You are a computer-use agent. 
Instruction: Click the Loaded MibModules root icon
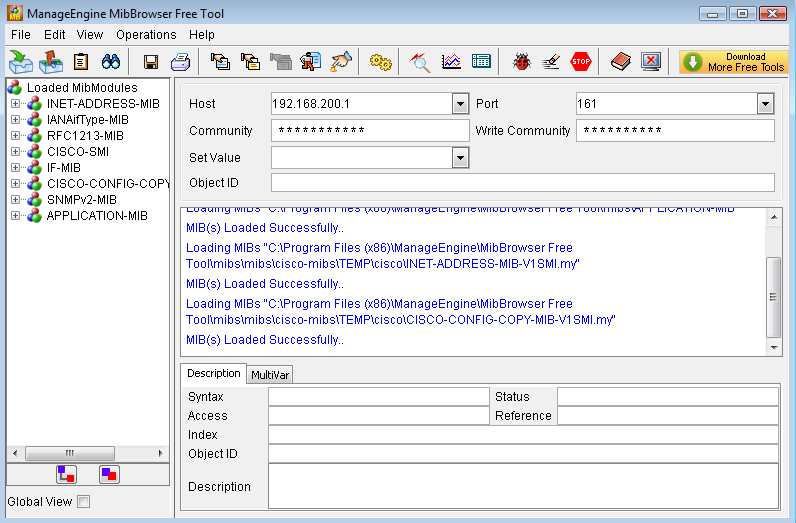pyautogui.click(x=15, y=87)
